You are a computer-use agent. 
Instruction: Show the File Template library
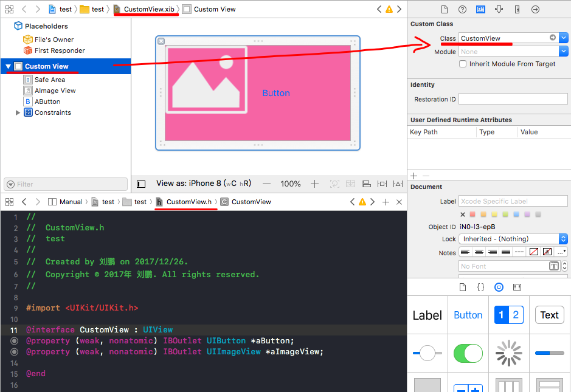coord(463,287)
